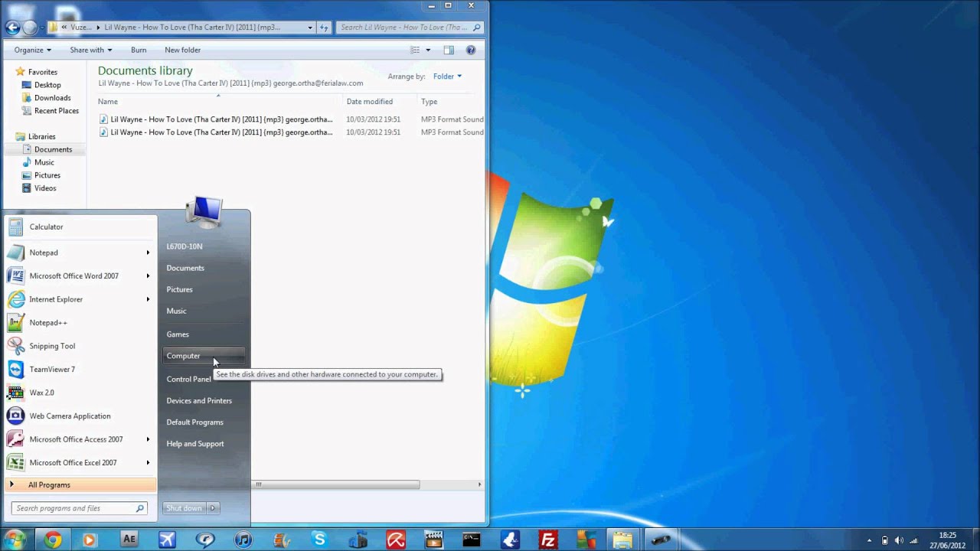980x551 pixels.
Task: Select Desktop under Favorites
Action: click(x=47, y=85)
